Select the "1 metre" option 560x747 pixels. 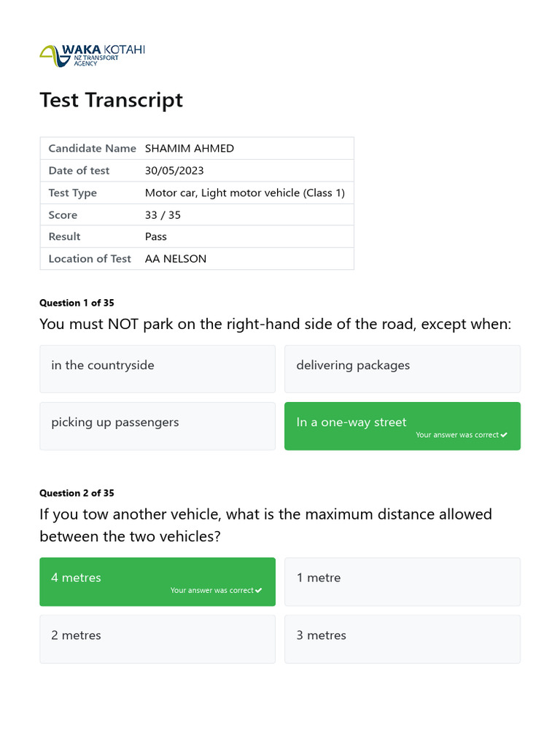[x=402, y=581]
